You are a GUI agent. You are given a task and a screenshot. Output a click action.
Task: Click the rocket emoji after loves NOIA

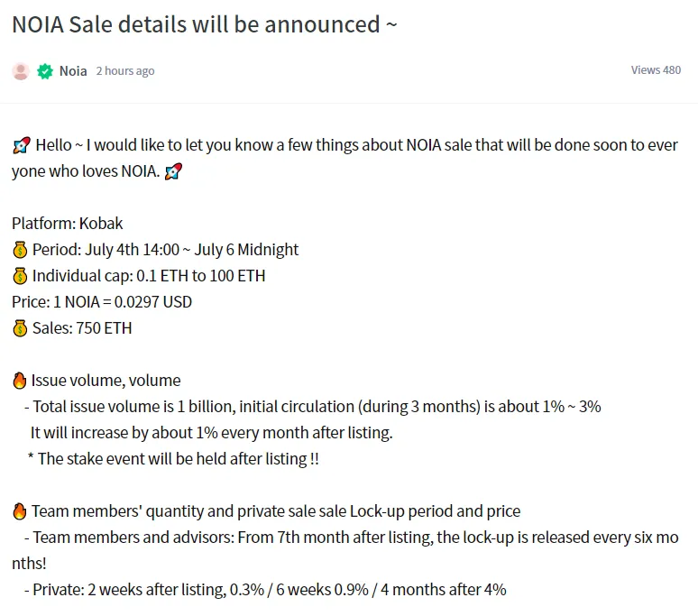[174, 171]
